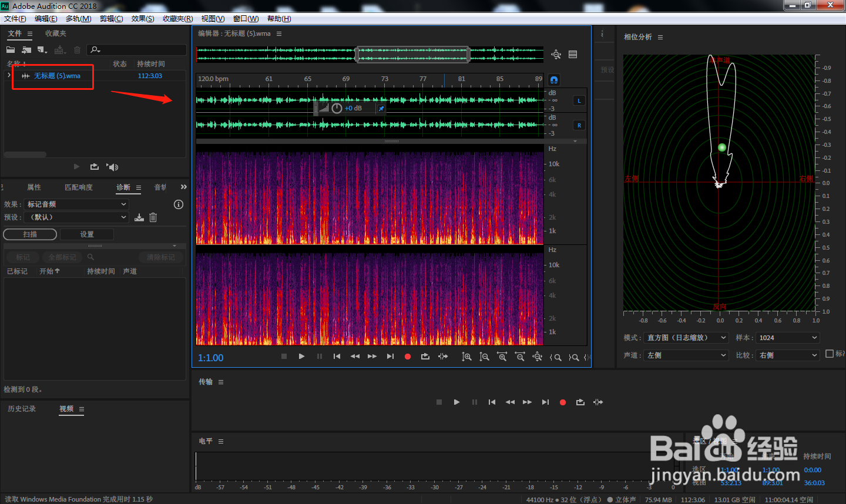Click the open file folder icon
This screenshot has height=504, width=846.
point(11,50)
